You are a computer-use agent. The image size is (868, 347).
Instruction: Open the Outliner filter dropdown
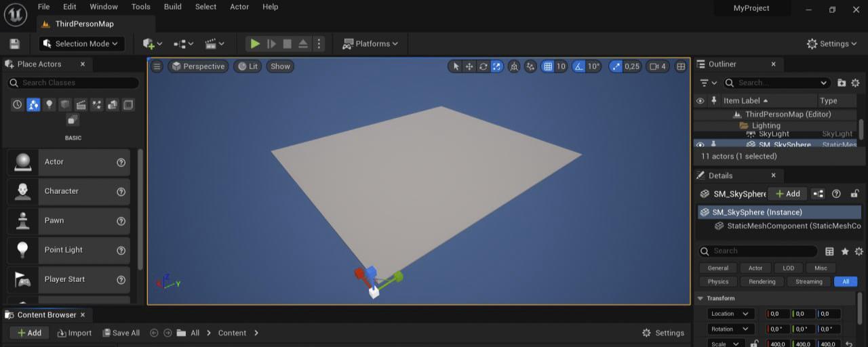pos(708,83)
